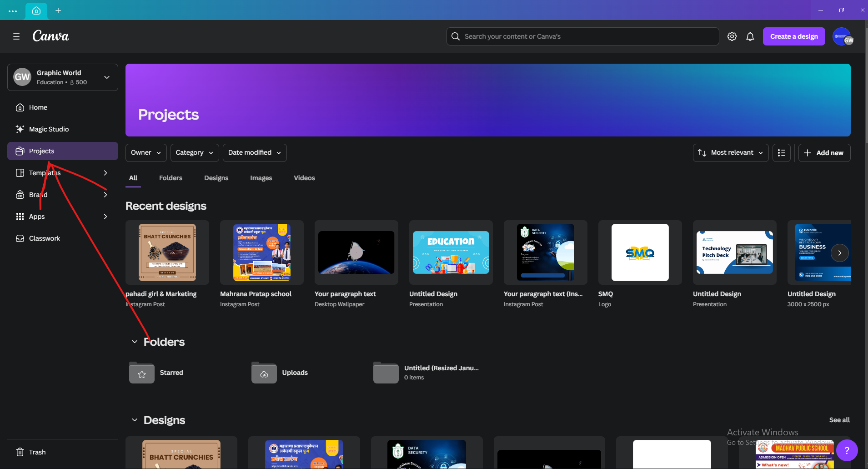Collapse the Folders section
The width and height of the screenshot is (868, 469).
pos(135,342)
